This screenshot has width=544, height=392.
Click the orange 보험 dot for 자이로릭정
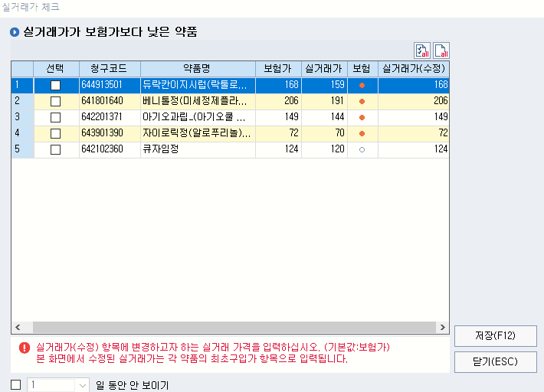[362, 133]
